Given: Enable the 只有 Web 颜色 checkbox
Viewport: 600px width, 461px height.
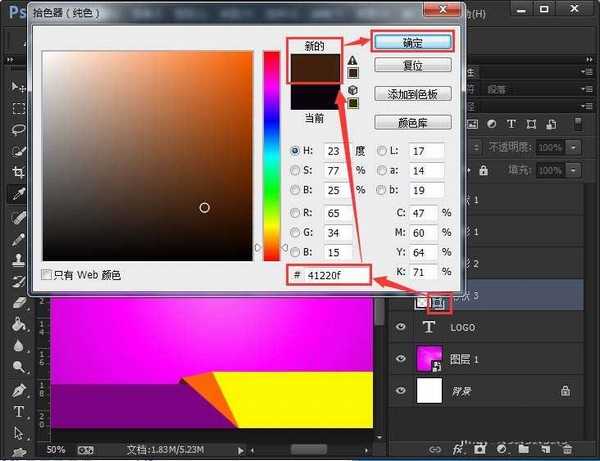Looking at the screenshot, I should pos(47,274).
